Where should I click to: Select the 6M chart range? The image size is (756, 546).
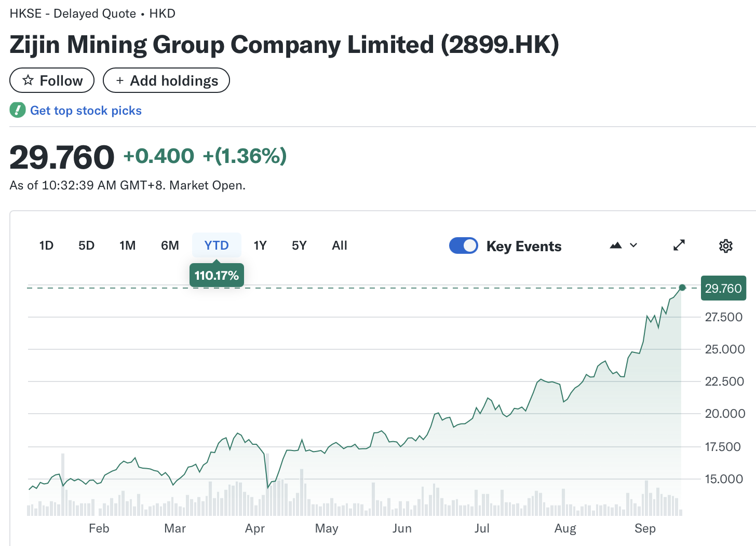pyautogui.click(x=170, y=245)
